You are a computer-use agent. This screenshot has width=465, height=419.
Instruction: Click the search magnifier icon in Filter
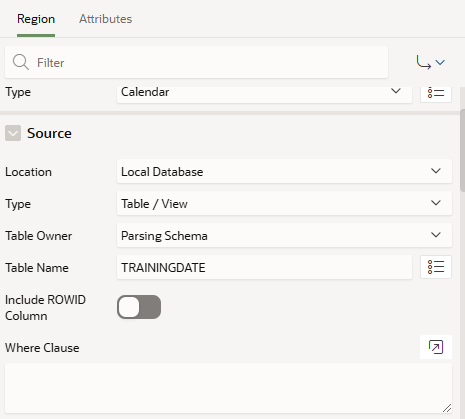coord(21,62)
